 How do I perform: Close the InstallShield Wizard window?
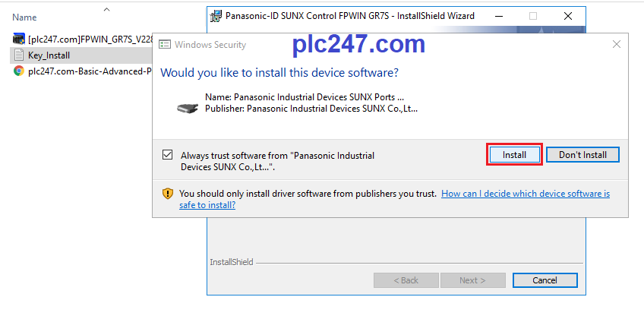(567, 16)
